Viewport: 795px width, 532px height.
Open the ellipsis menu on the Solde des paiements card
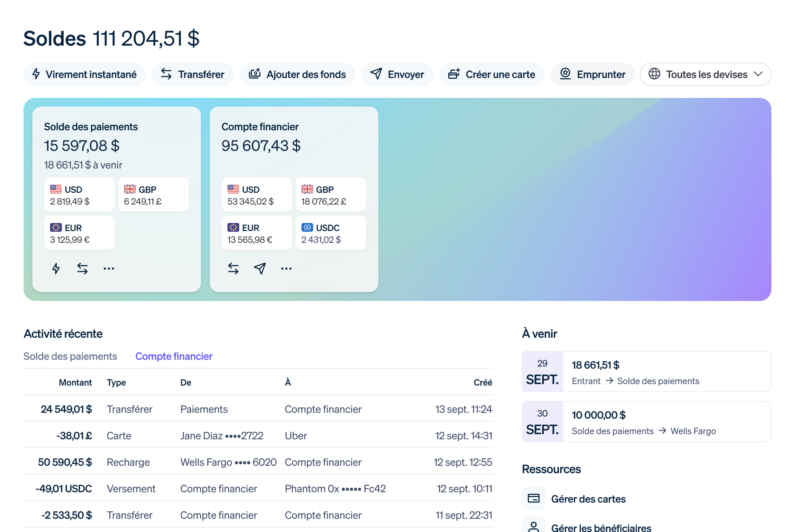coord(109,269)
